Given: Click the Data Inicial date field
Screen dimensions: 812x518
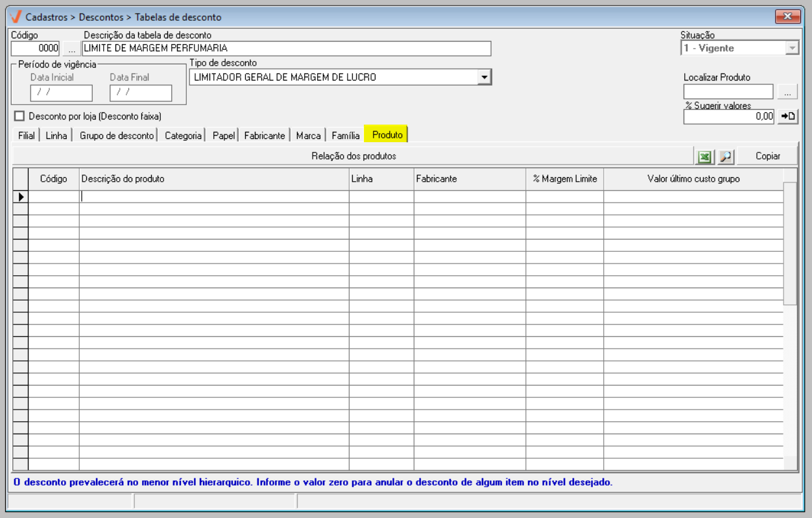Looking at the screenshot, I should point(61,93).
